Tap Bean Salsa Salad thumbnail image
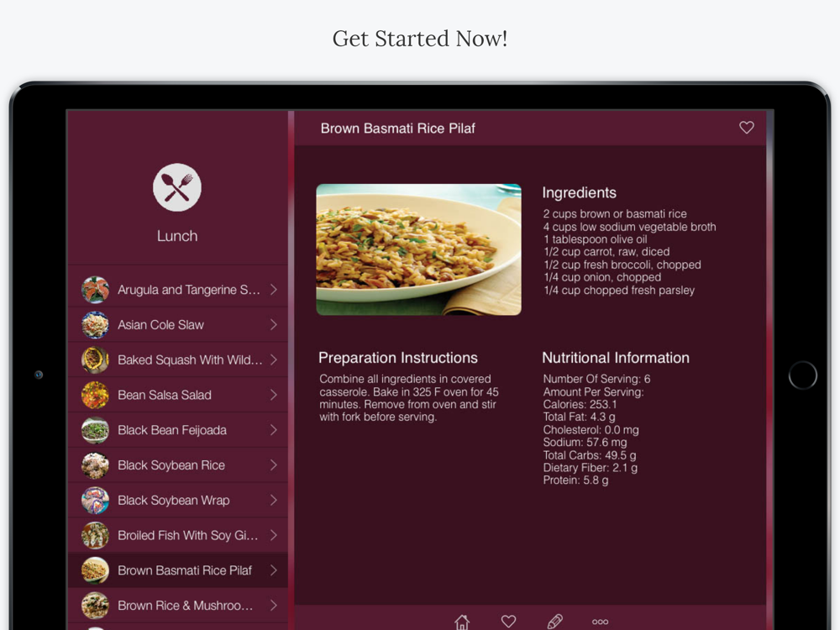 pyautogui.click(x=96, y=395)
